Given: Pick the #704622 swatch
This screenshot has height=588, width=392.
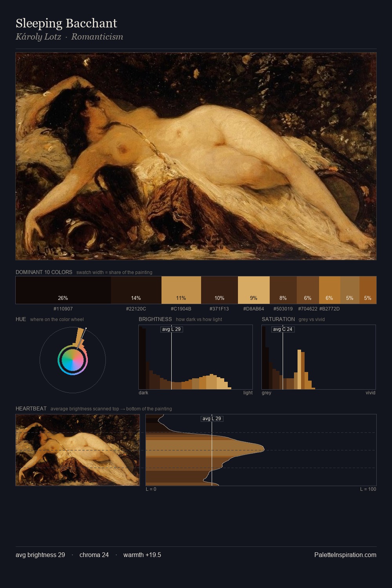Looking at the screenshot, I should point(308,290).
